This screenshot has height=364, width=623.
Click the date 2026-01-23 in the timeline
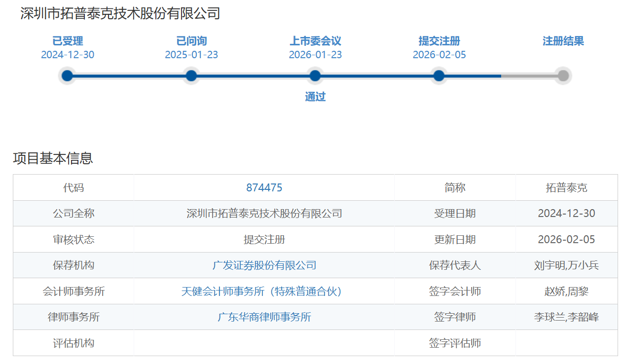(315, 55)
